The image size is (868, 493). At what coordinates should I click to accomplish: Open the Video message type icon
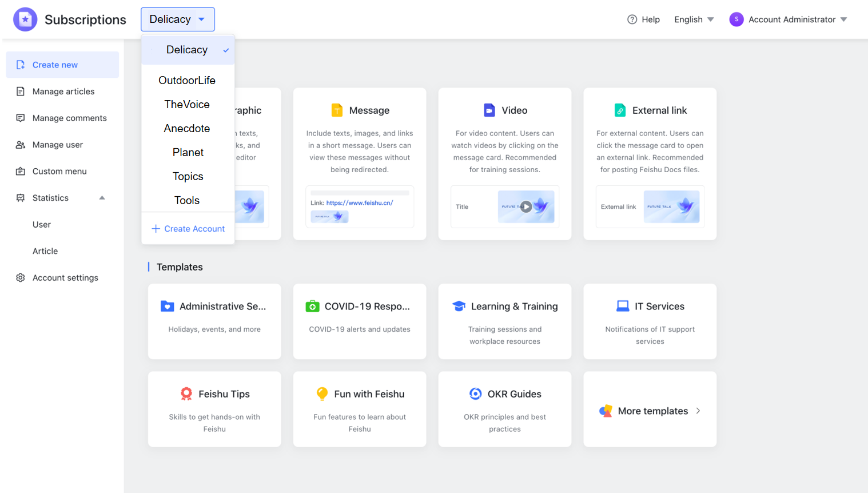(x=489, y=110)
